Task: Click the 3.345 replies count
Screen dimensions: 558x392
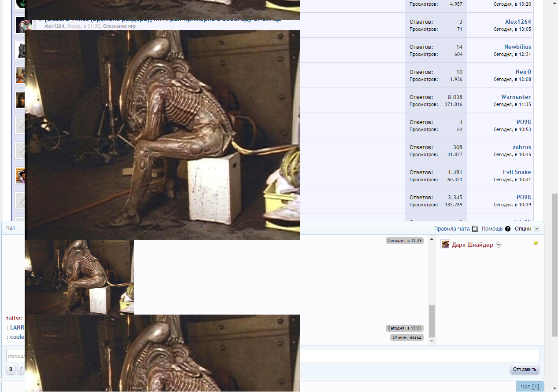Action: click(455, 197)
